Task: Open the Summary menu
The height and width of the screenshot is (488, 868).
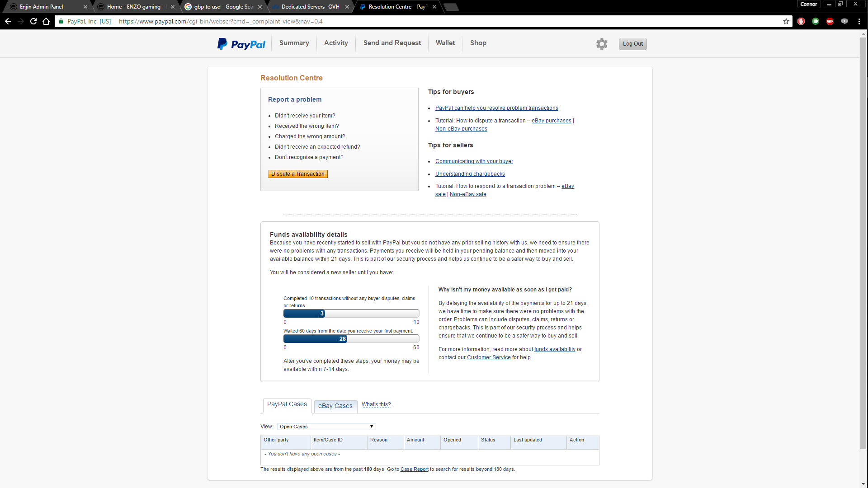Action: (294, 43)
